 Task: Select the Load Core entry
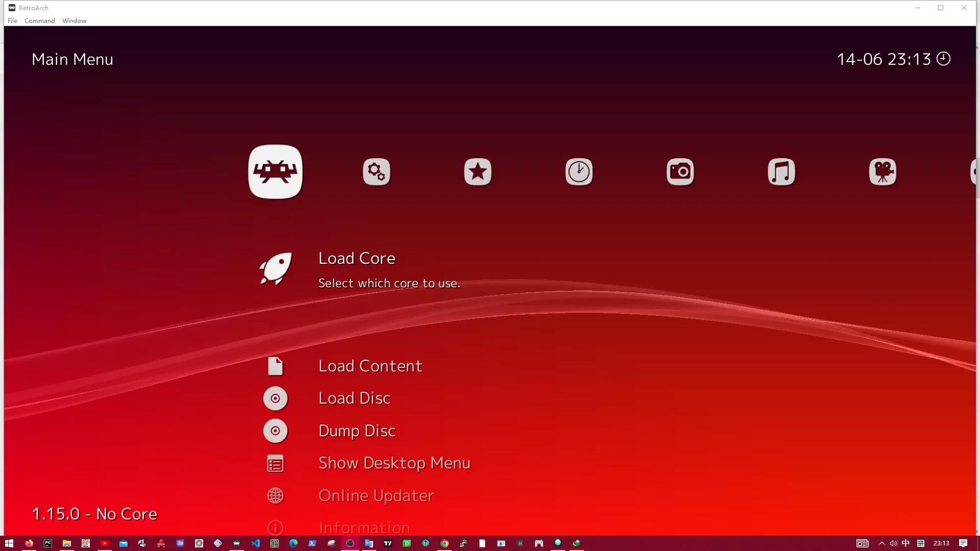point(357,259)
